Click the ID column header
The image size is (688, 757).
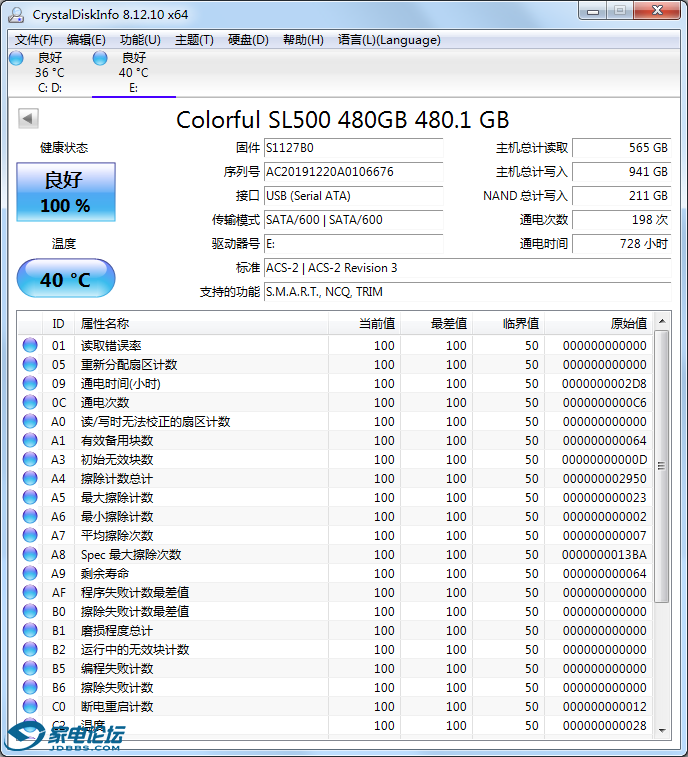pyautogui.click(x=58, y=323)
